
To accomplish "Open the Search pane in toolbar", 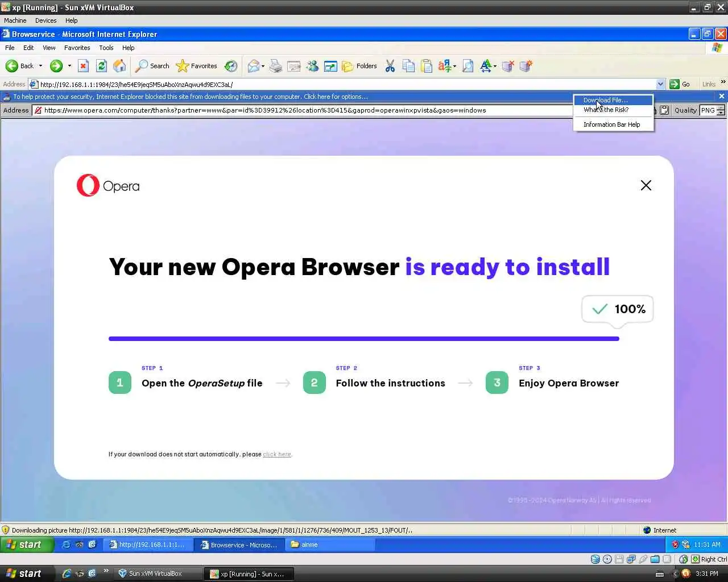I will click(x=152, y=66).
